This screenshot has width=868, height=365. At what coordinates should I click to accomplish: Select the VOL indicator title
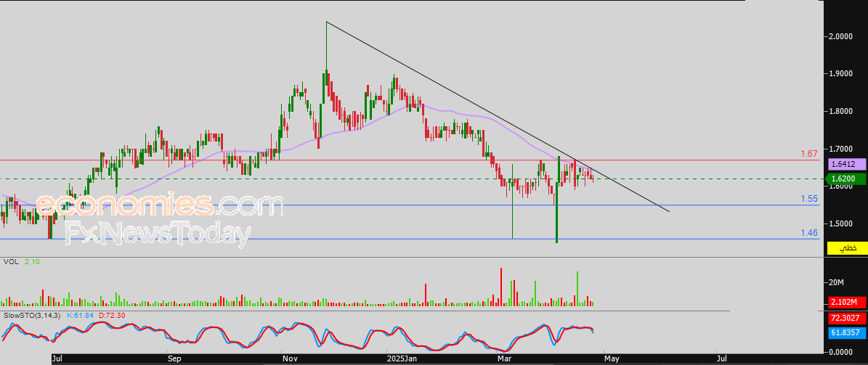[11, 261]
